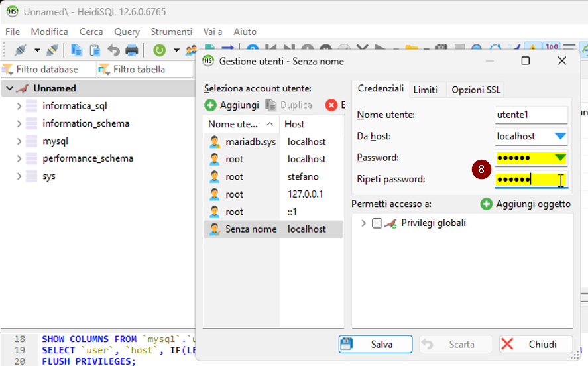This screenshot has width=588, height=366.
Task: Select the Senza nome user row
Action: pos(273,229)
